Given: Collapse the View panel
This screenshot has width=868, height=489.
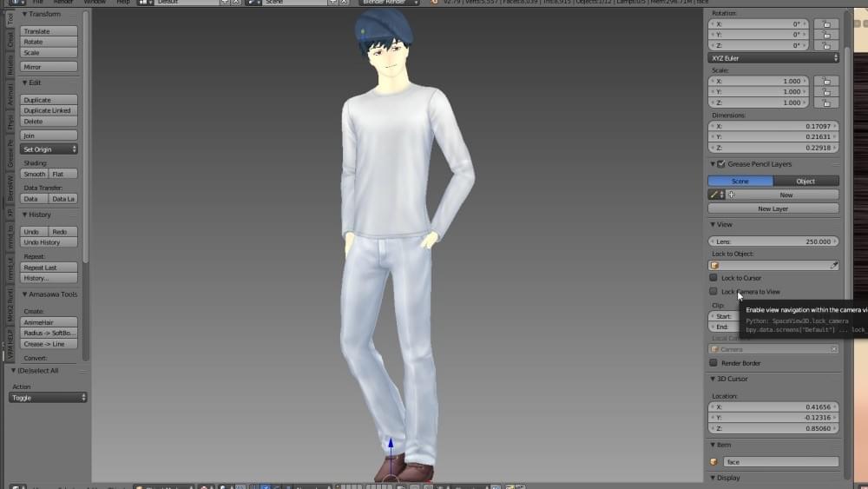Looking at the screenshot, I should pyautogui.click(x=713, y=224).
